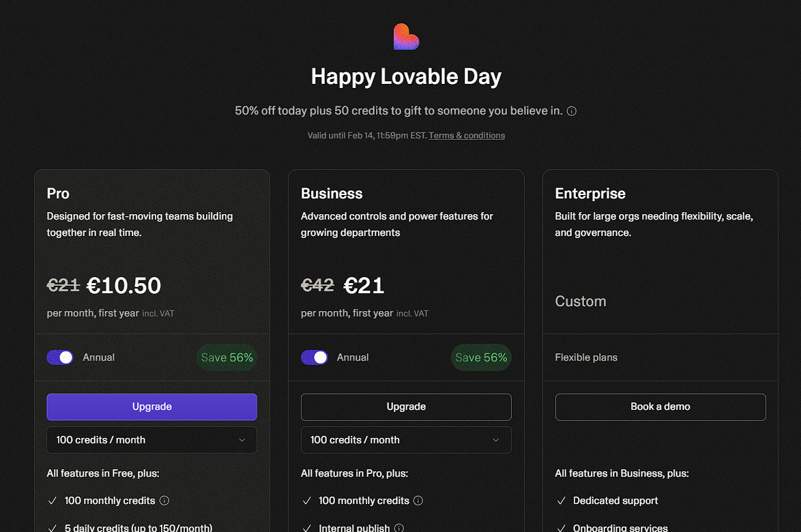Click the Enterprise plan heading
The width and height of the screenshot is (801, 532).
click(x=590, y=194)
